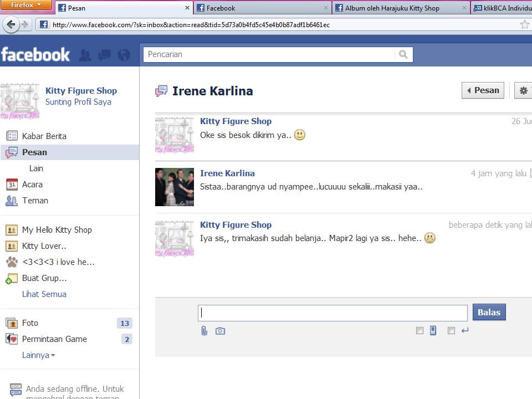
Task: Click the Kabar Berita news feed icon
Action: tap(12, 136)
